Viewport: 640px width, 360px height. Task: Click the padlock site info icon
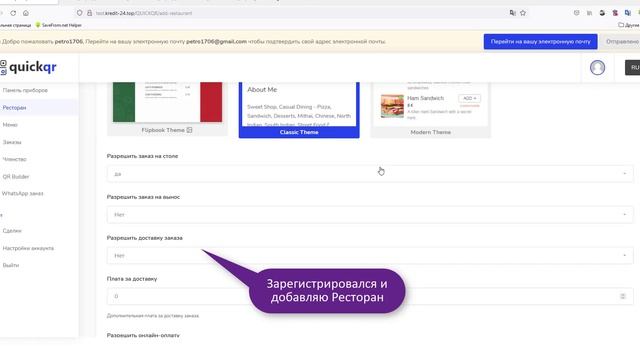[x=89, y=13]
